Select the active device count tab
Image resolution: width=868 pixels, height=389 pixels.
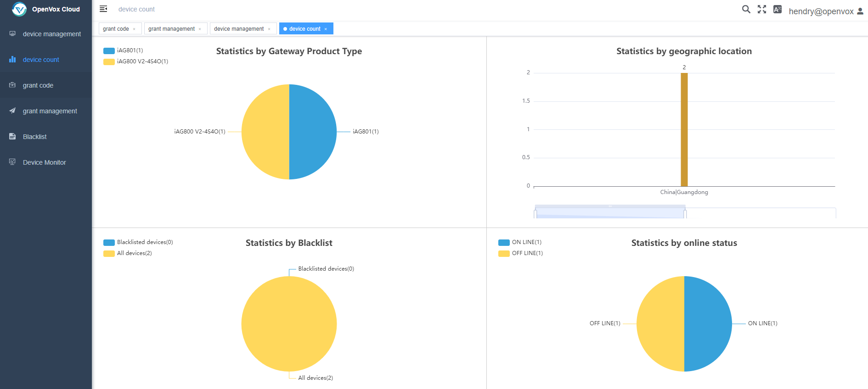tap(306, 28)
